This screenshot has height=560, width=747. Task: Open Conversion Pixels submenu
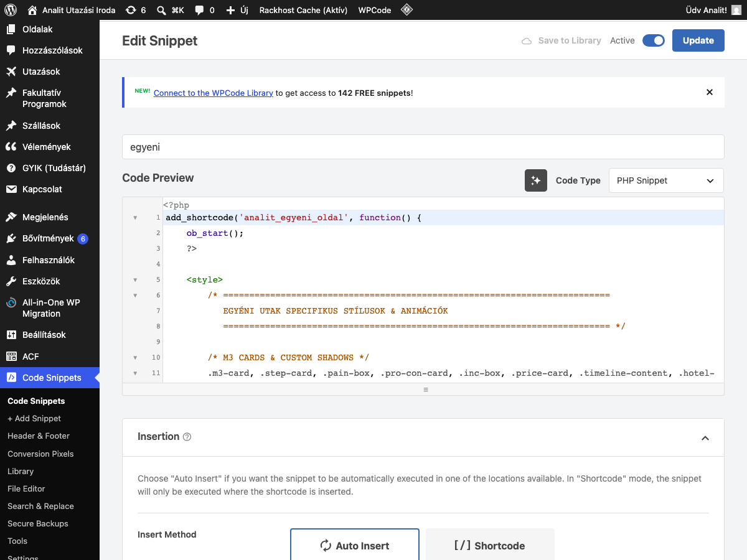pos(40,454)
